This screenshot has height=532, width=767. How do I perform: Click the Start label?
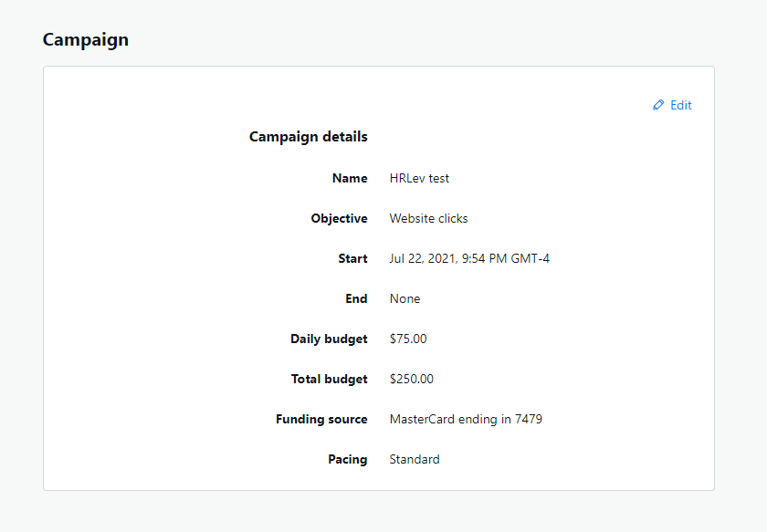[352, 258]
